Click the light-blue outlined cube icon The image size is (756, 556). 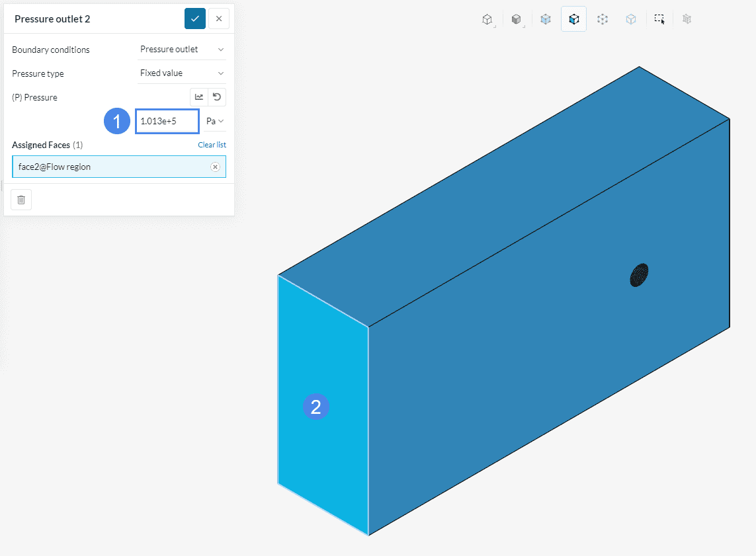click(631, 20)
